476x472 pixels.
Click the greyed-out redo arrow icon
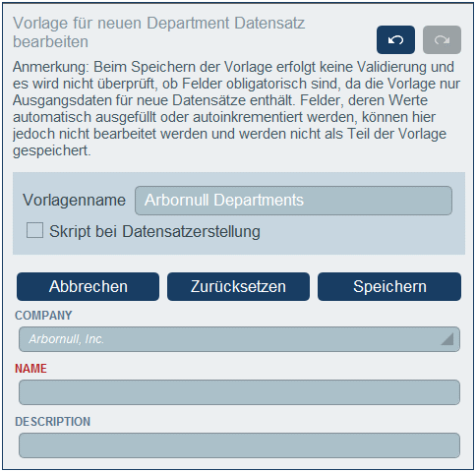(442, 40)
